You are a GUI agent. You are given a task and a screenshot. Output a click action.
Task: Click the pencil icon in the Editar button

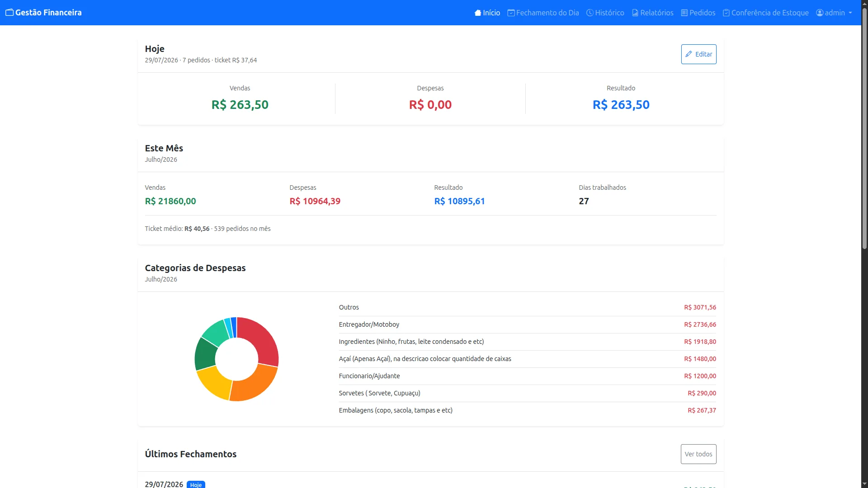pos(689,54)
